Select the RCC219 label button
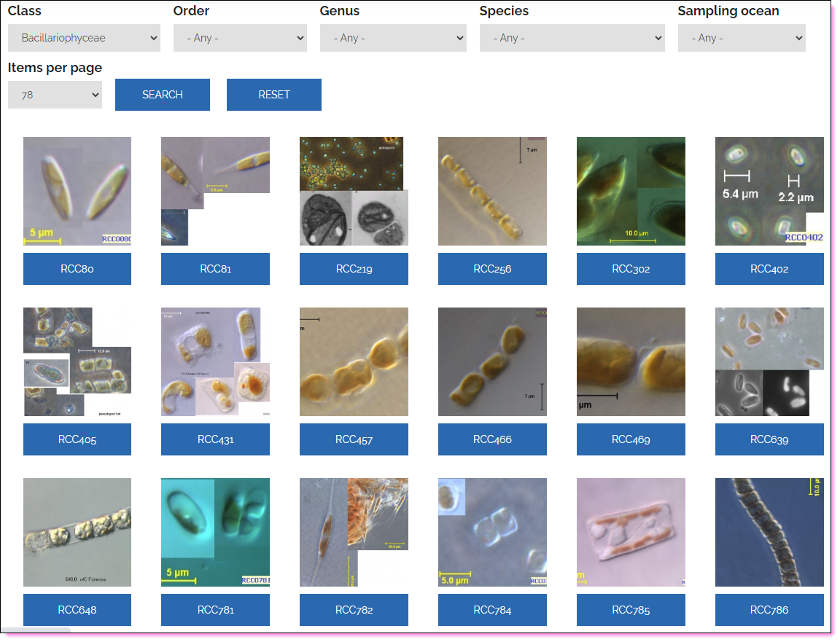 pos(354,269)
